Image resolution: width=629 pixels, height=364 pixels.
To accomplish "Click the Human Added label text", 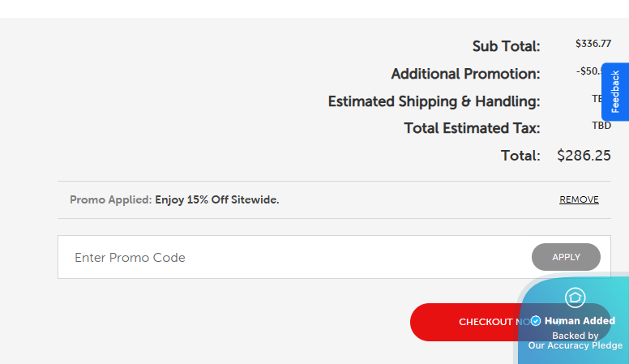I will pos(580,321).
